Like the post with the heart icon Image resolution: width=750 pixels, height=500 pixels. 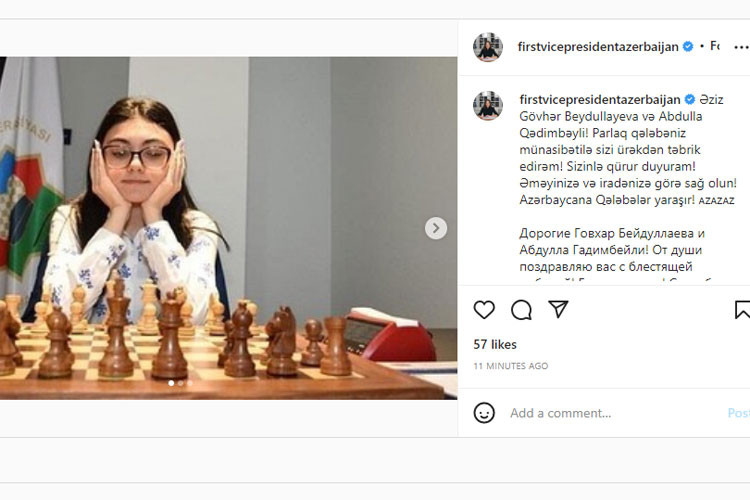[x=484, y=310]
